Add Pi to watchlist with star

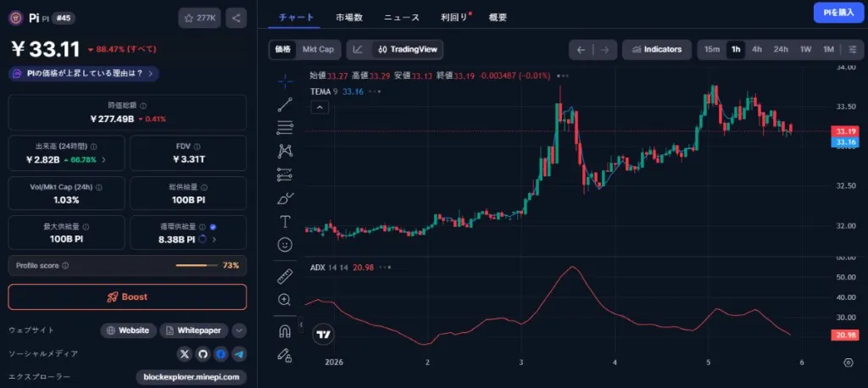[199, 19]
